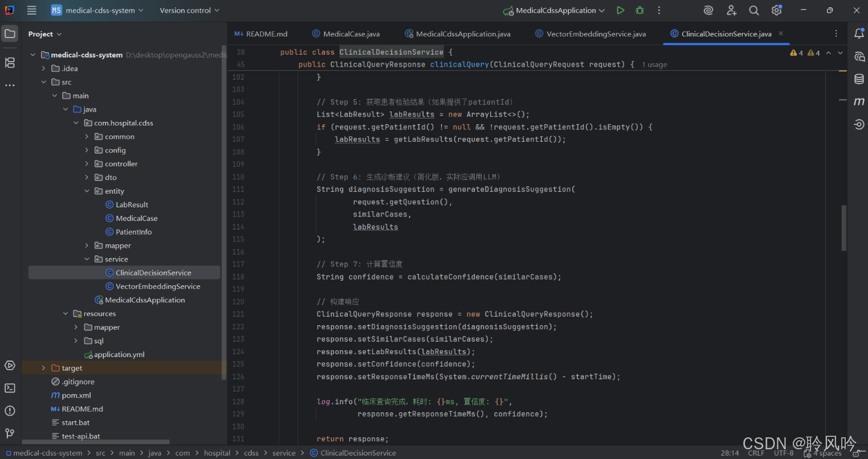Viewport: 868px width, 459px height.
Task: Click project panel horizontal scrollbar
Action: pyautogui.click(x=96, y=442)
